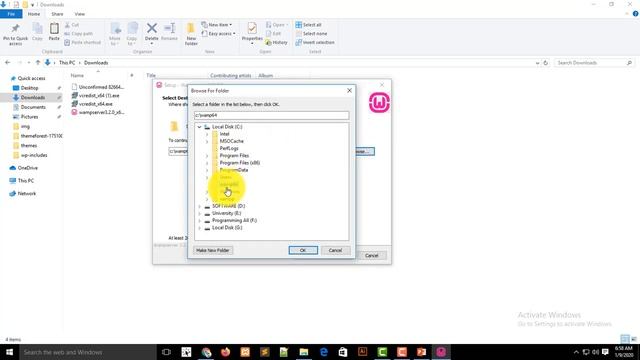Viewport: 640px width, 360px height.
Task: Close the Browse For Folder dialog
Action: coord(349,91)
